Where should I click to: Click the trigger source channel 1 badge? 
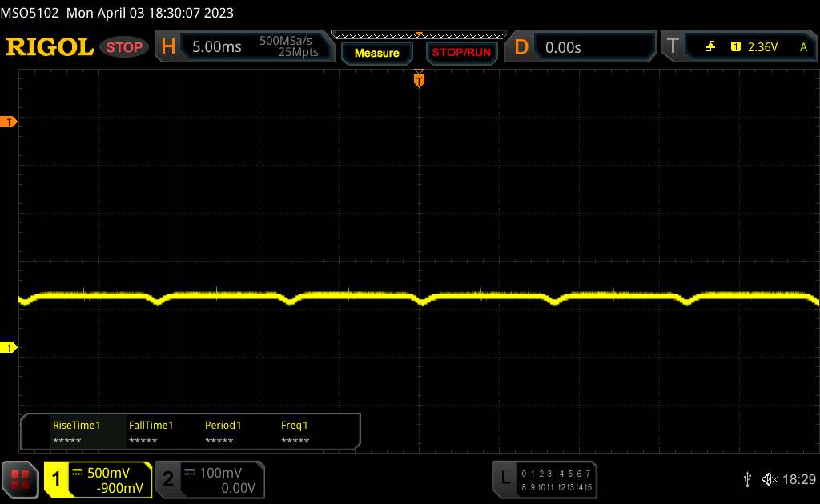736,47
